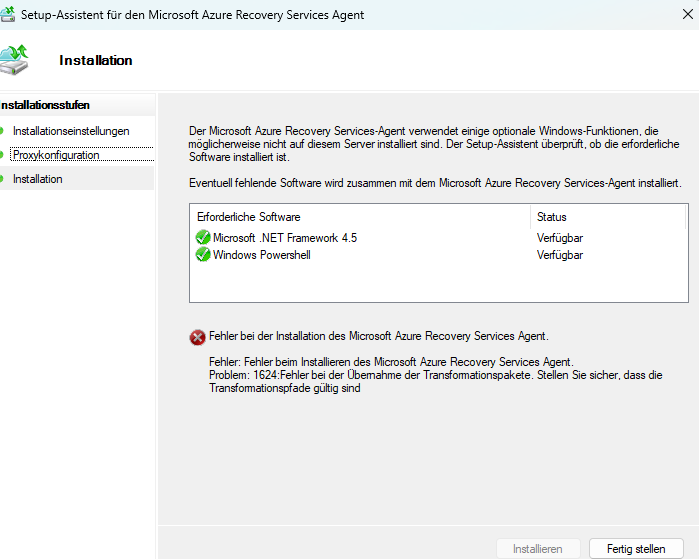Select the Microsoft .NET Framework 4.5 row

click(x=285, y=238)
